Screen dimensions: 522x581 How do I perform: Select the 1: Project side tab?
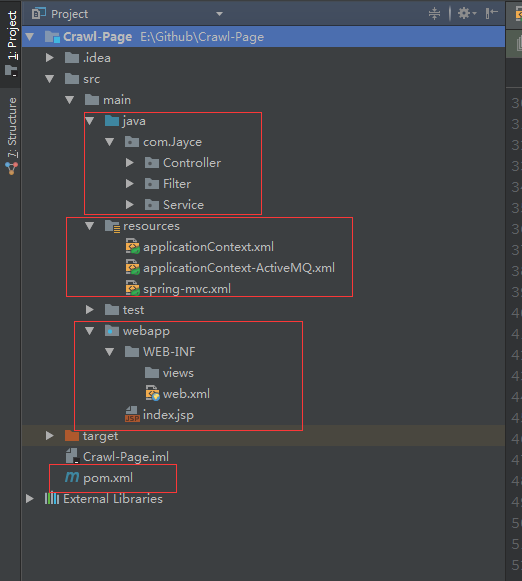11,43
